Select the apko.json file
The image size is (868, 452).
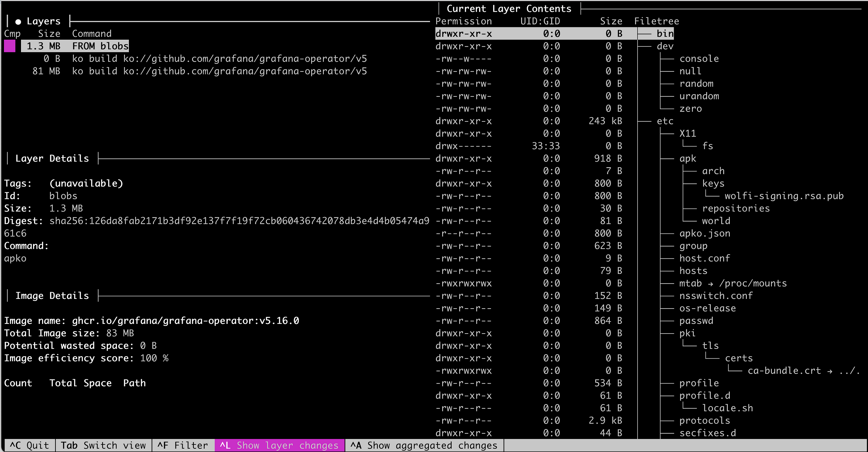(704, 233)
